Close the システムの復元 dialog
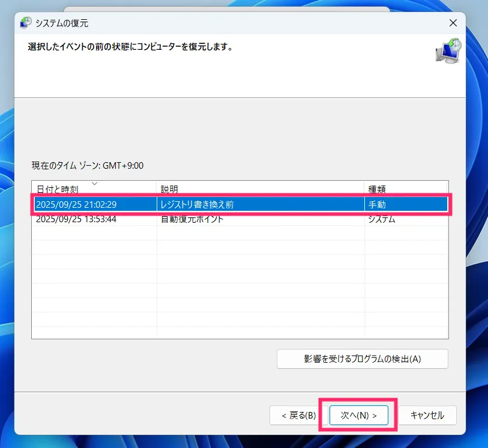 [x=453, y=23]
